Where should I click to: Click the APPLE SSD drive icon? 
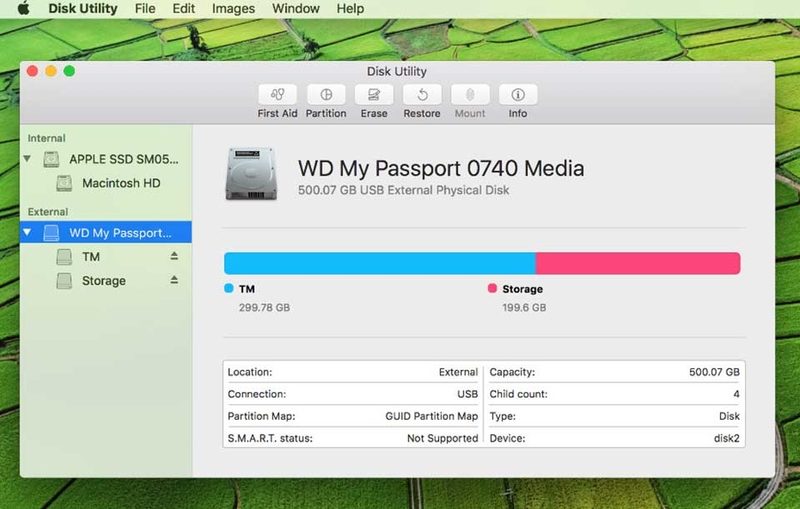point(51,159)
